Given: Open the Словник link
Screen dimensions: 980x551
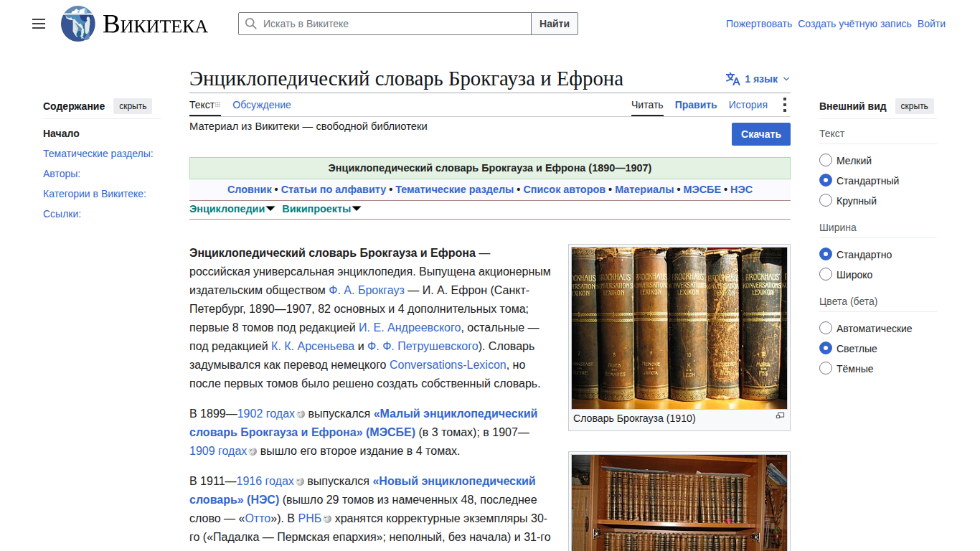Looking at the screenshot, I should point(249,189).
